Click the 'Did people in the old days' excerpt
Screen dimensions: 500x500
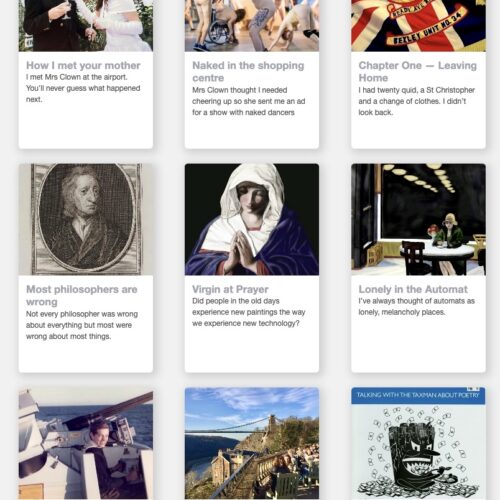249,312
